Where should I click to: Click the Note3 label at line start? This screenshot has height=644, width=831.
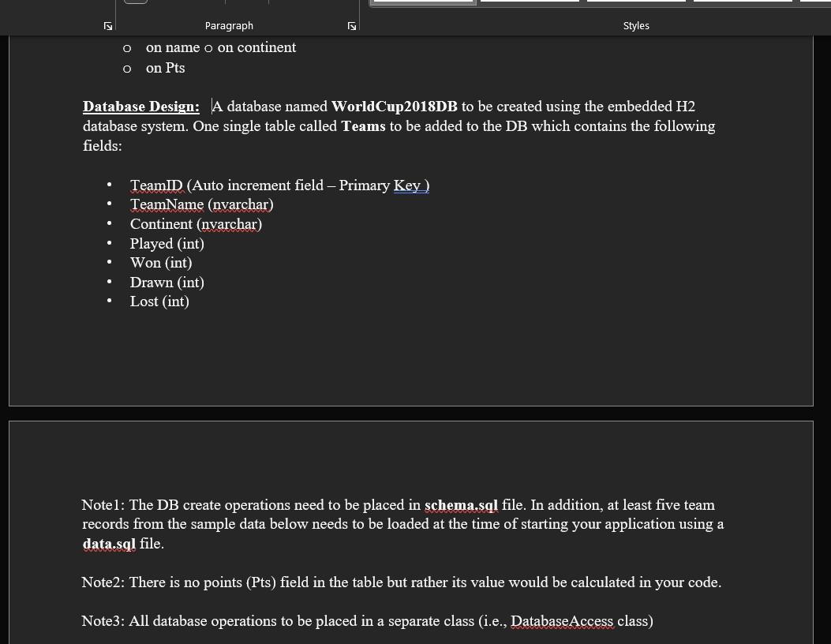click(103, 620)
